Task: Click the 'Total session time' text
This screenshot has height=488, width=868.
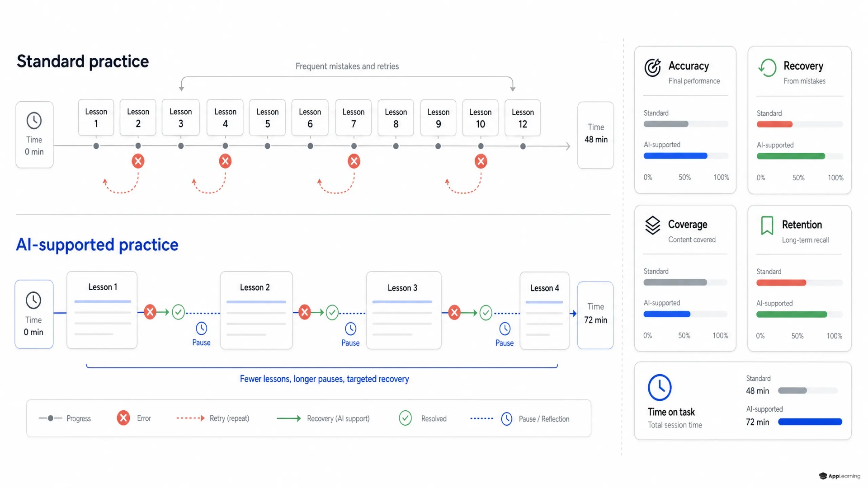Action: point(675,425)
